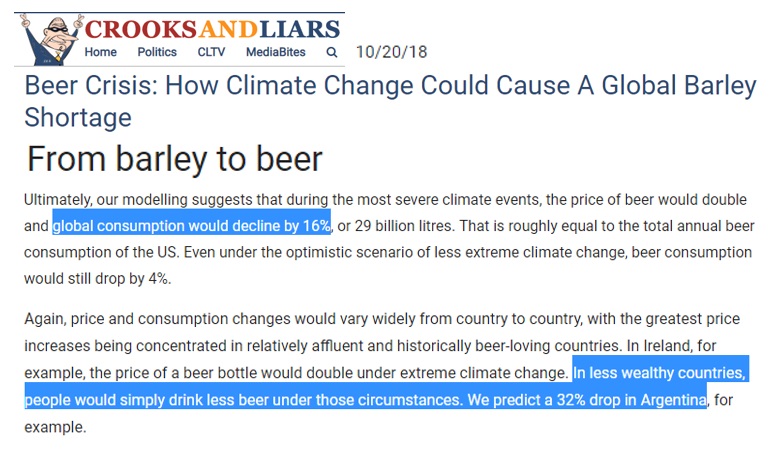Open the MediaBites section
769x451 pixels.
tap(276, 52)
